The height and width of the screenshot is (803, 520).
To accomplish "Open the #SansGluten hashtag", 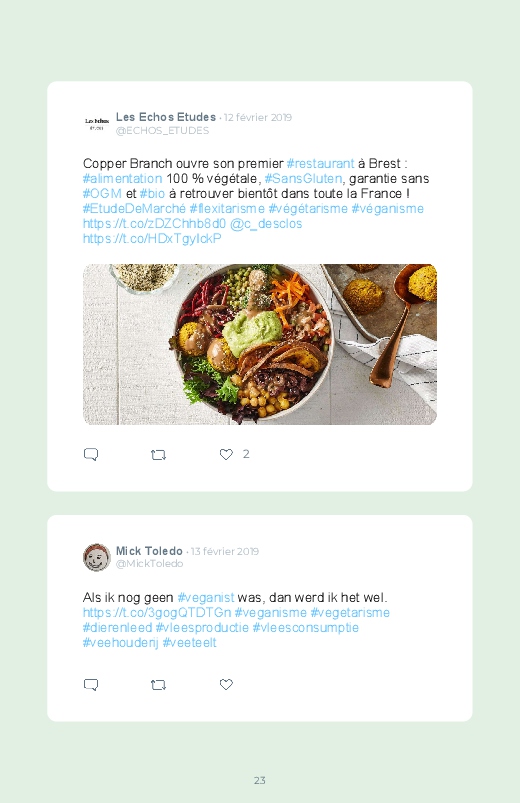I will click(x=303, y=178).
